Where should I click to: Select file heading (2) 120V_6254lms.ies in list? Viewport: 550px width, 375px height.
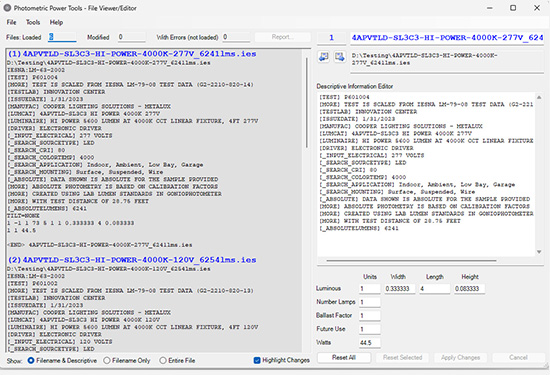[132, 260]
